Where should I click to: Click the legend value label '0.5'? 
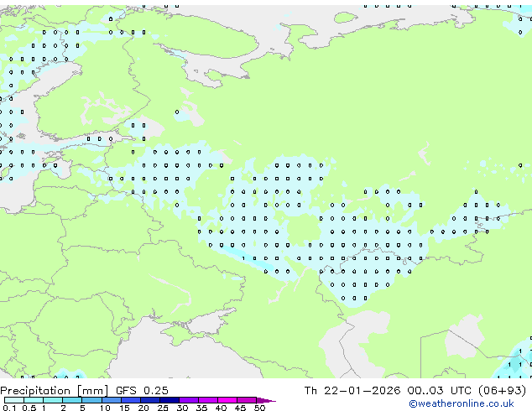point(29,408)
